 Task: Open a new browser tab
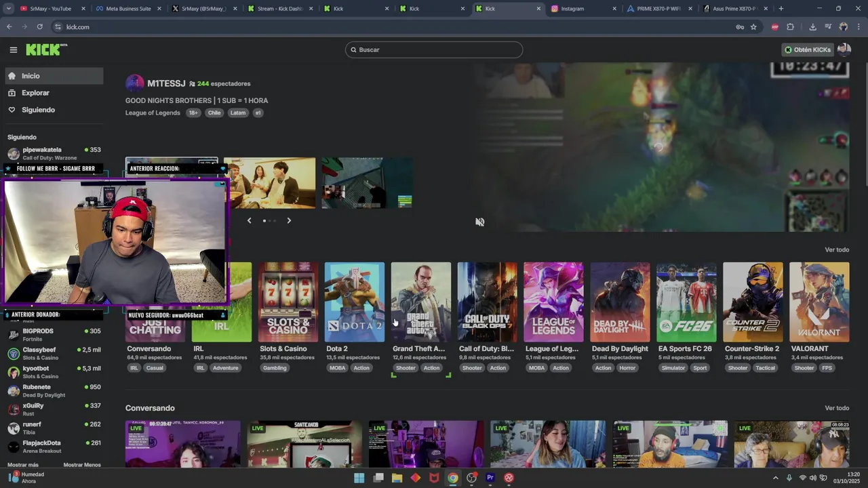coord(781,9)
